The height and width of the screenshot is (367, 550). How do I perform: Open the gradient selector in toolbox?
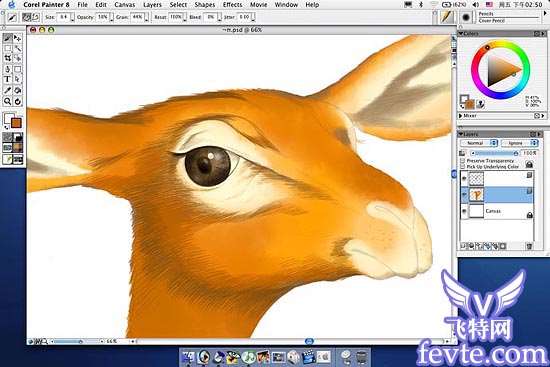(x=18, y=137)
